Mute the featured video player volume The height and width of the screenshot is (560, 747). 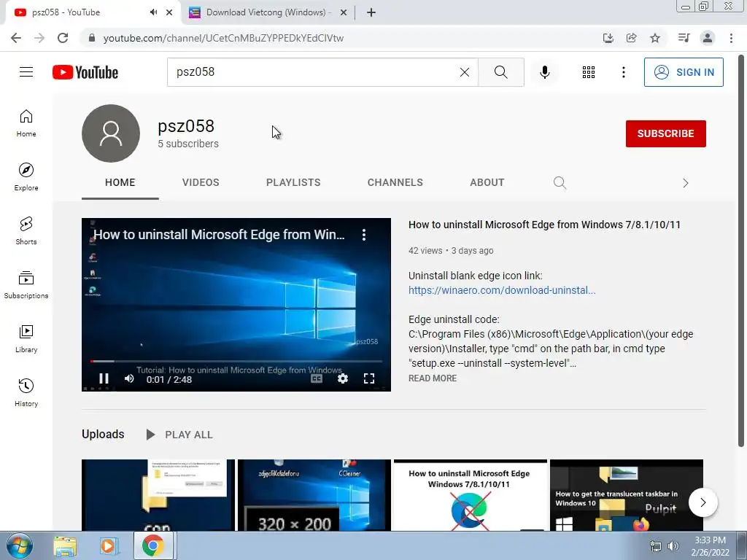point(129,378)
